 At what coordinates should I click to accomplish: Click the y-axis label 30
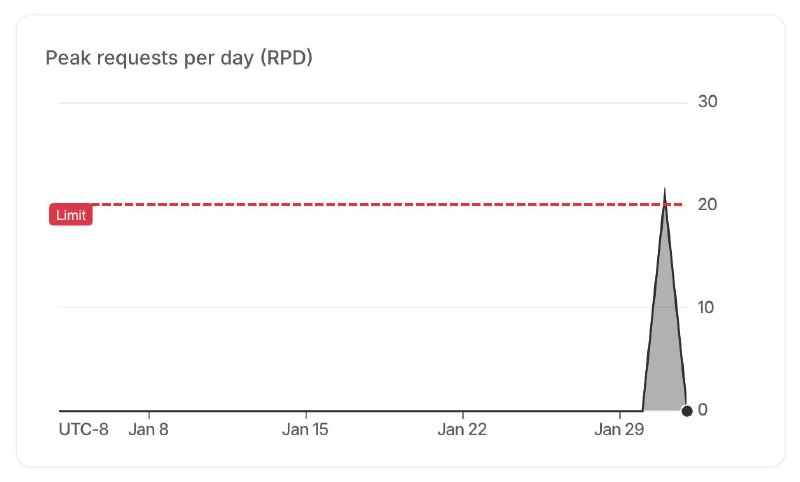[x=708, y=102]
